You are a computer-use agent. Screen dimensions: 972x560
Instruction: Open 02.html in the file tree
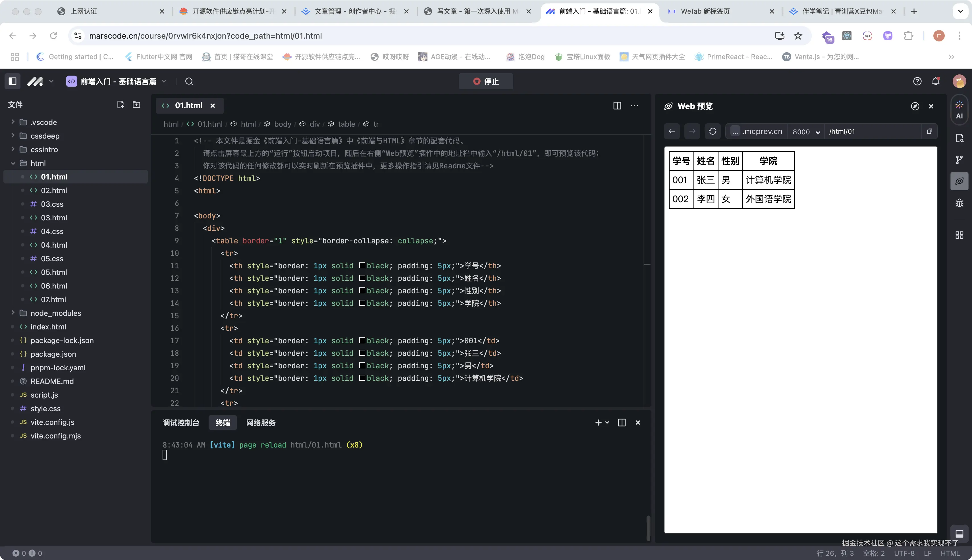[x=54, y=190]
